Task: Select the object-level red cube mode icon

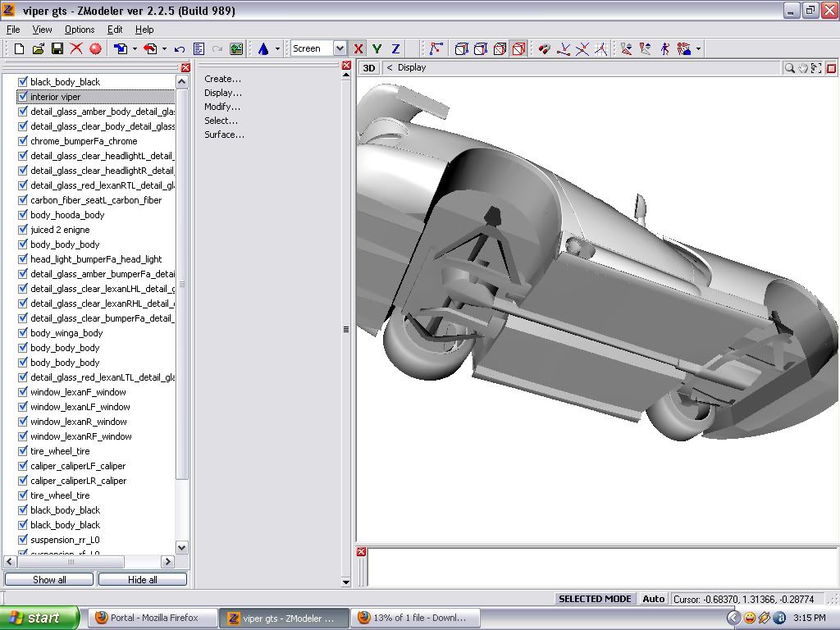Action: (518, 49)
